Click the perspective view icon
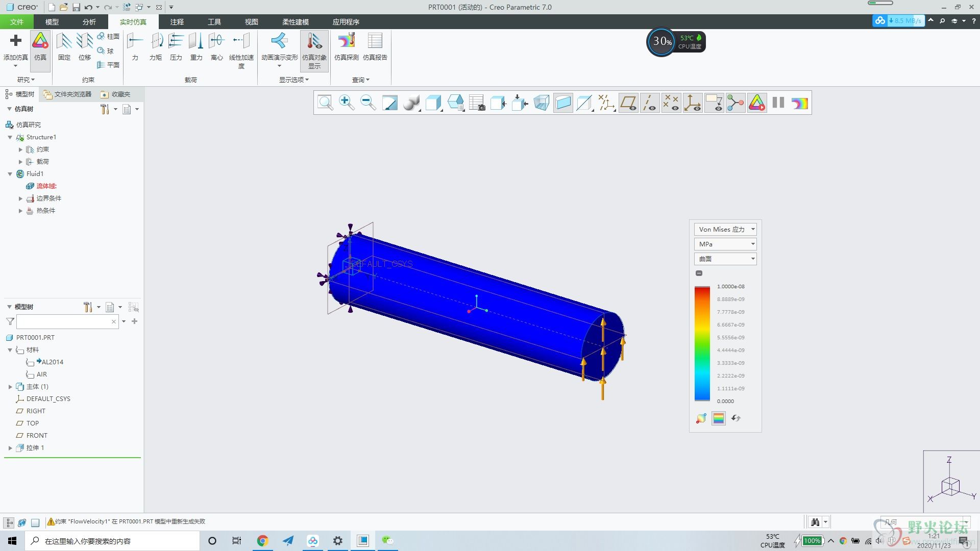 541,103
